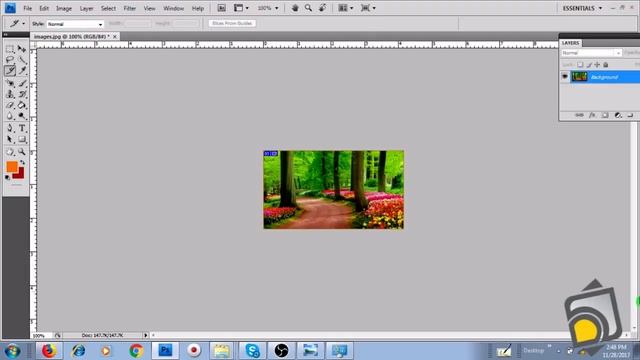Select the Rectangular Marquee tool

(10, 49)
